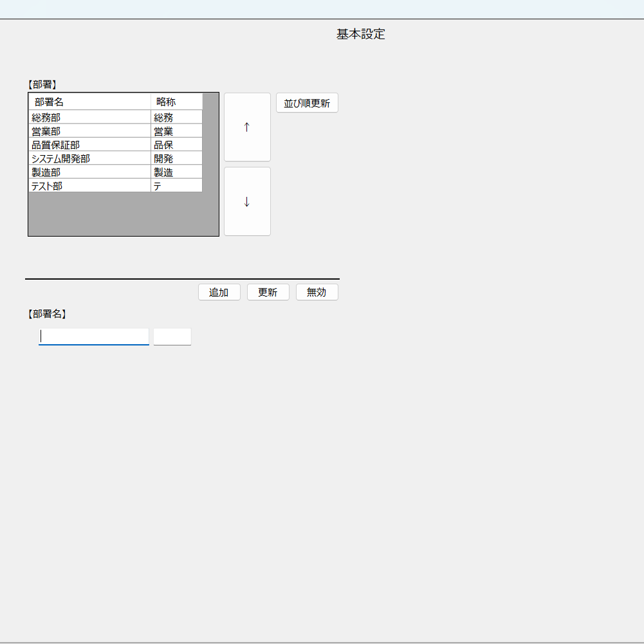This screenshot has height=644, width=644.
Task: Pick the 製造部 department entry
Action: coord(89,172)
